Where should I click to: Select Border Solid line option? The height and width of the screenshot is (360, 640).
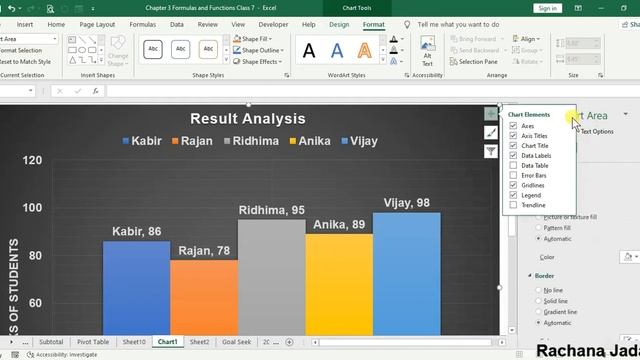click(x=538, y=301)
